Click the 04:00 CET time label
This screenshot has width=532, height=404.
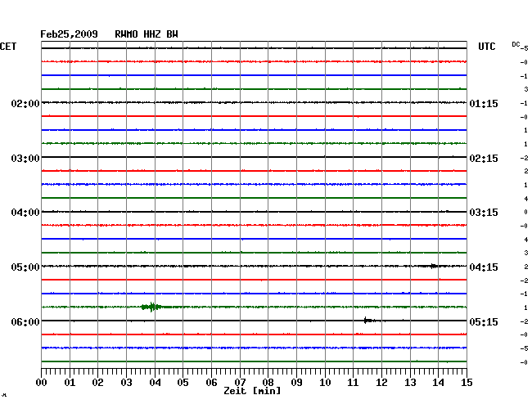[x=25, y=213]
